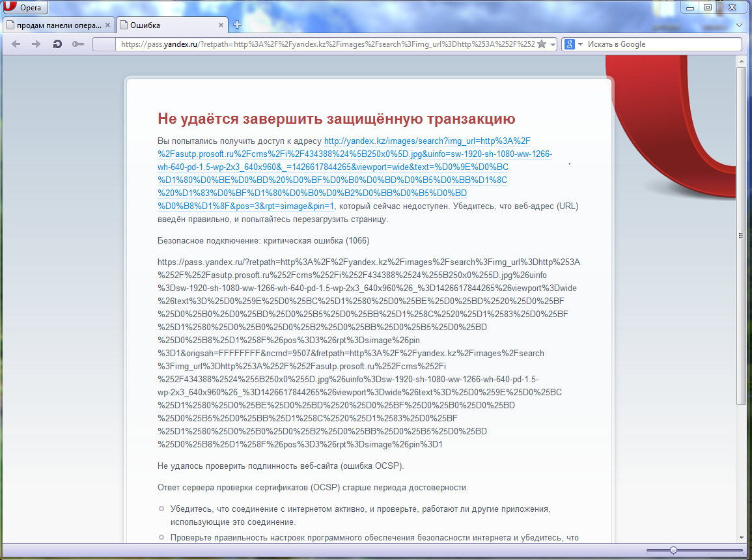Image resolution: width=752 pixels, height=560 pixels.
Task: Open the closed tabs dropdown on the tab bar
Action: [x=739, y=25]
